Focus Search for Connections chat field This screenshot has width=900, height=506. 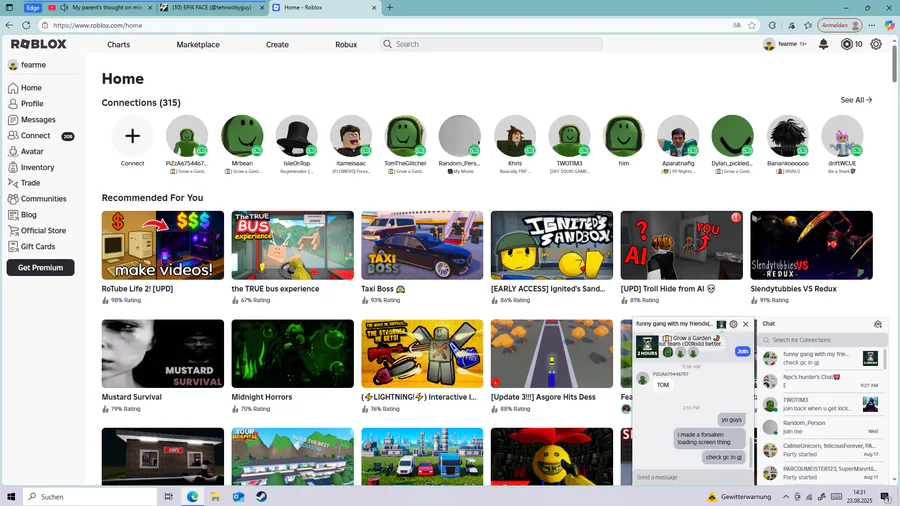[822, 340]
